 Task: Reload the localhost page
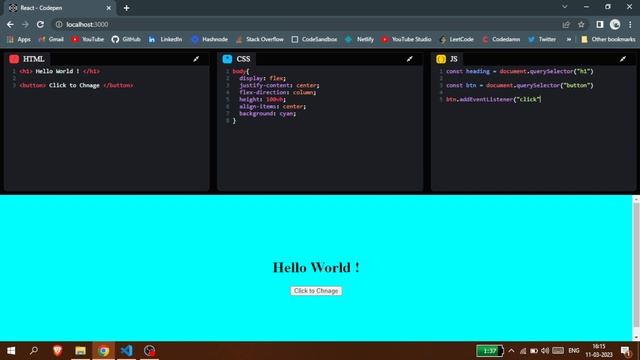coord(40,24)
